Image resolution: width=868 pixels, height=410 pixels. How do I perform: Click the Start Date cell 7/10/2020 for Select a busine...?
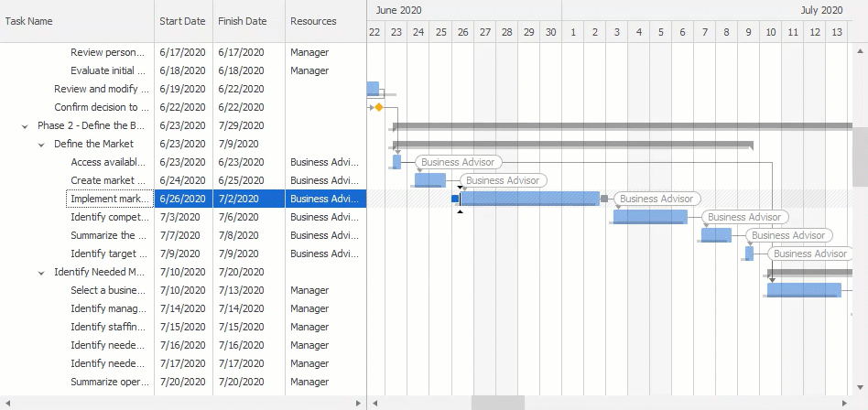pos(184,290)
